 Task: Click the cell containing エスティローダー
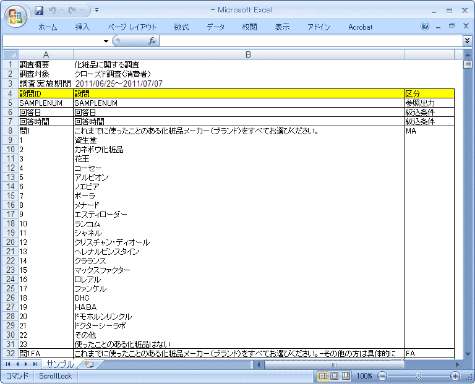pyautogui.click(x=239, y=214)
